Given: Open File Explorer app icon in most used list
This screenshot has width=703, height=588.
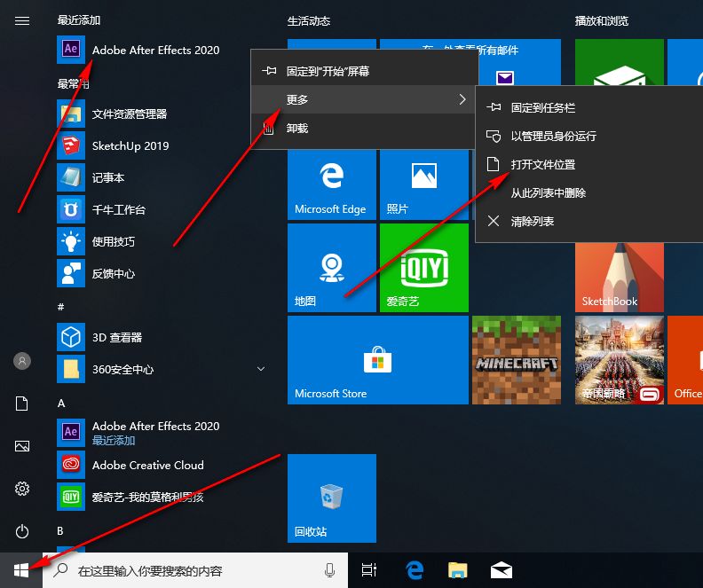Looking at the screenshot, I should click(71, 114).
